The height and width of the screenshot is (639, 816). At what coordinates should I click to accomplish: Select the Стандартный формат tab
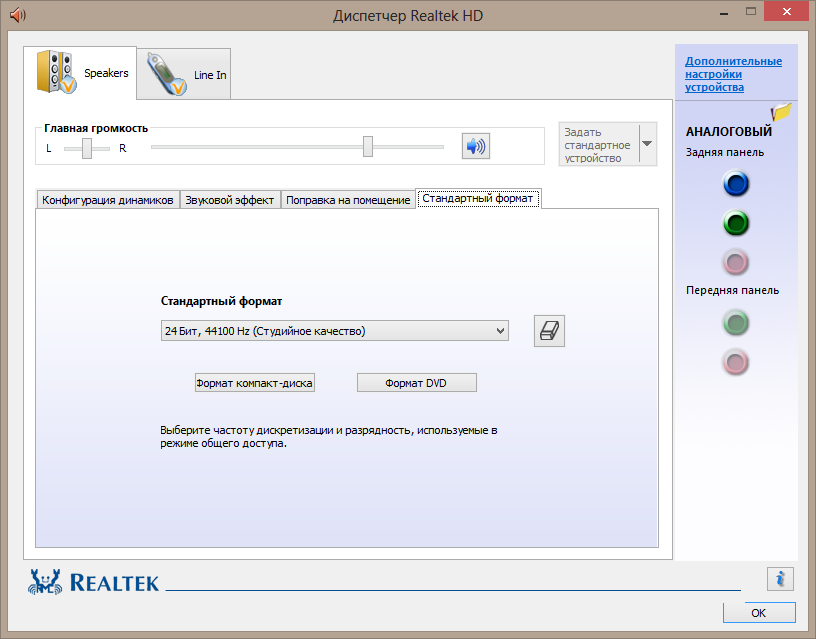click(478, 198)
